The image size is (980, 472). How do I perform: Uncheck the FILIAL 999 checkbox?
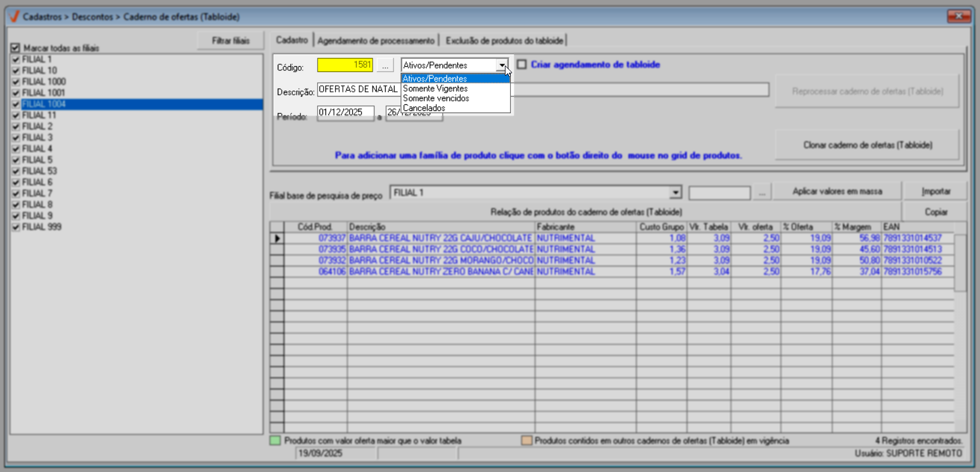pyautogui.click(x=16, y=227)
